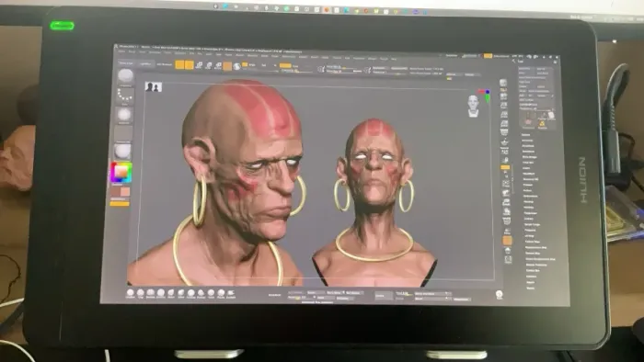
Task: Collapse the Tool palette using header arrow
Action: point(513,61)
